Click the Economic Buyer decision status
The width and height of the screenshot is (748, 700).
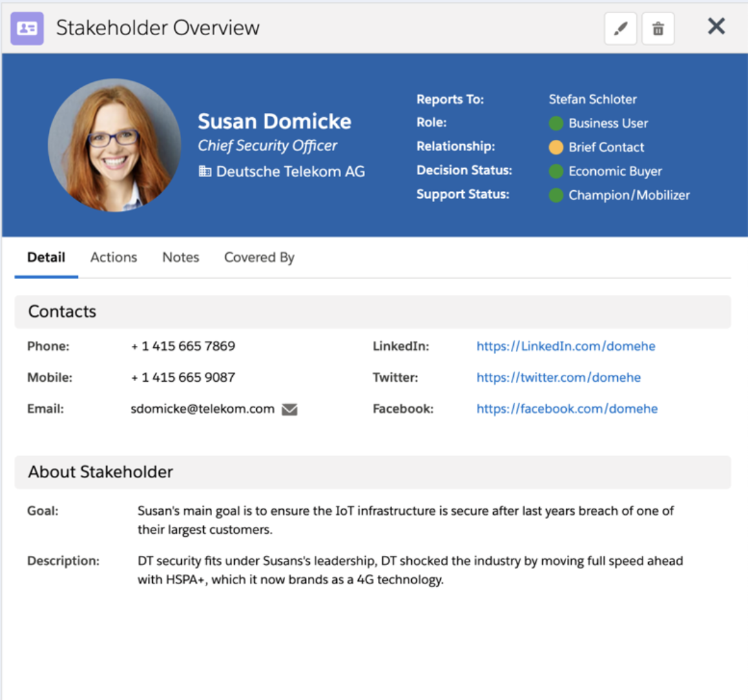pyautogui.click(x=615, y=172)
